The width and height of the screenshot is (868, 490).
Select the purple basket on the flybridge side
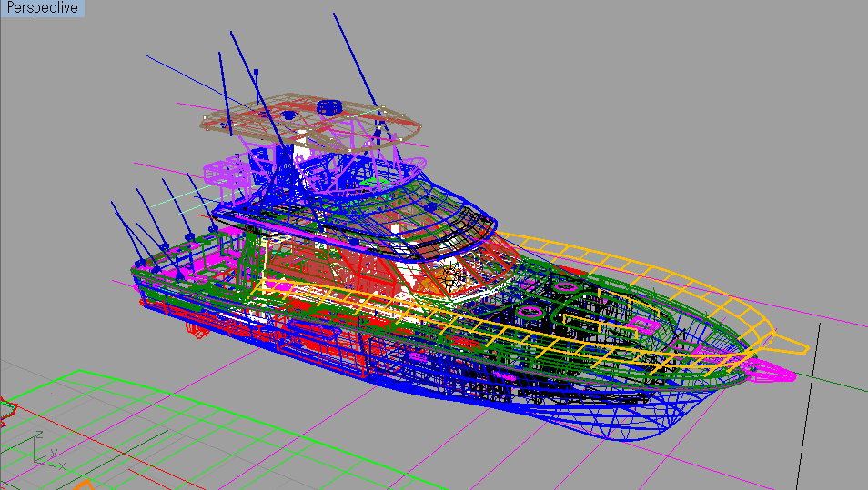click(x=223, y=173)
